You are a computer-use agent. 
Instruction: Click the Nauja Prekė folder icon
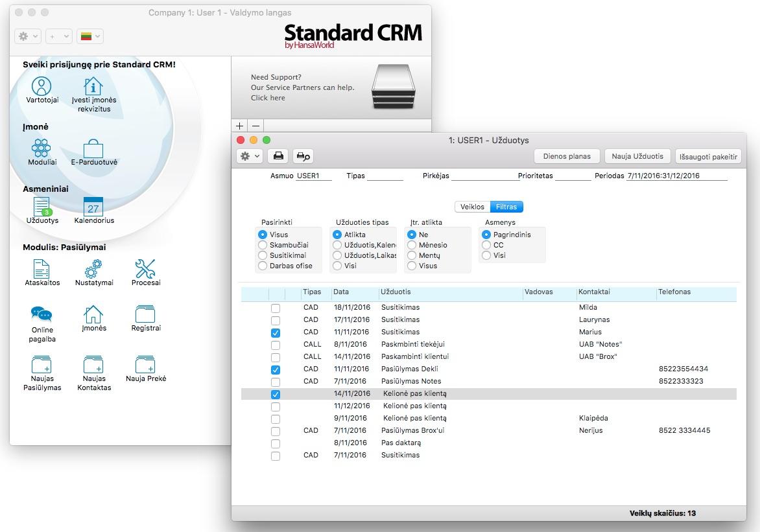[145, 364]
